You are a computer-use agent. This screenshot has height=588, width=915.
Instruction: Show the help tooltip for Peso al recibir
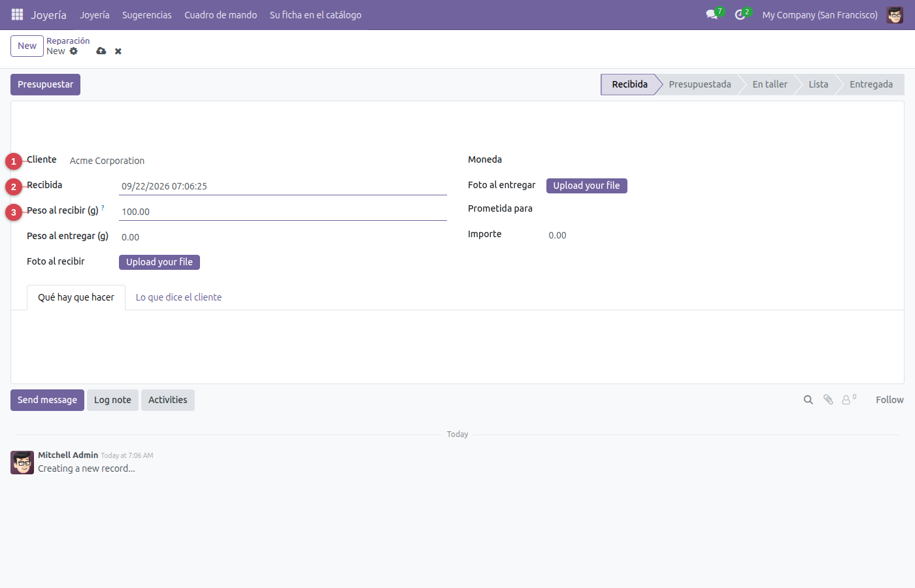tap(103, 208)
